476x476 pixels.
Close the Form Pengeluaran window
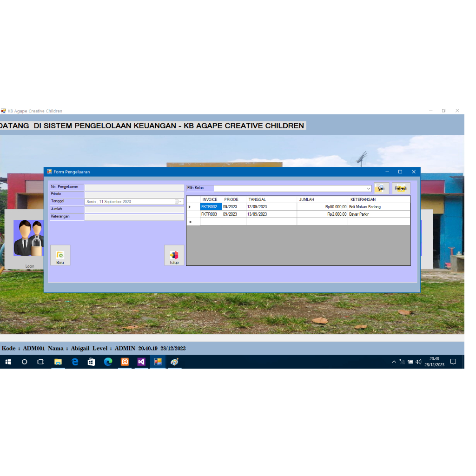(413, 172)
